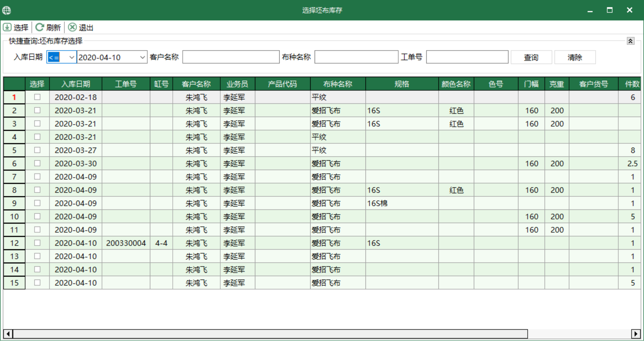Tick the checkbox in row 3
644x341 pixels.
pos(37,124)
